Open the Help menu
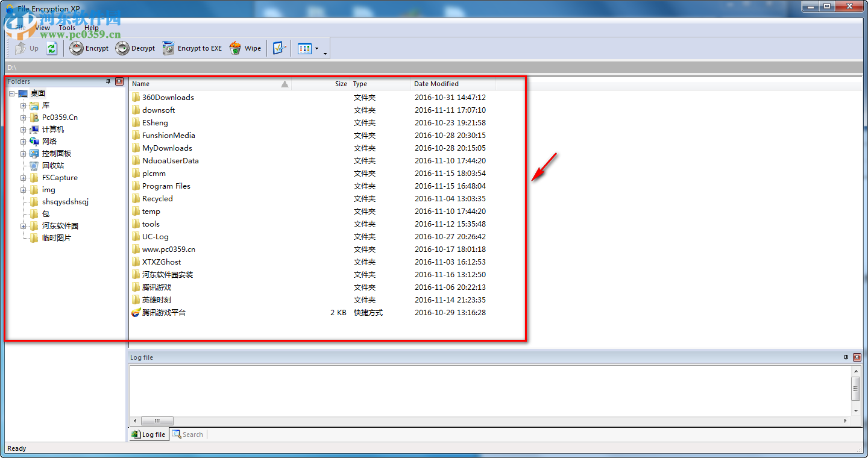 [x=91, y=27]
